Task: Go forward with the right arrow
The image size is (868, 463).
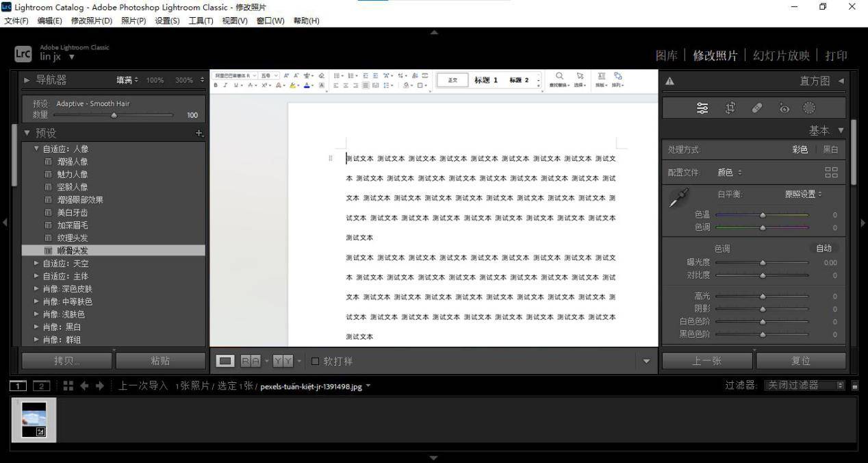Action: 100,386
